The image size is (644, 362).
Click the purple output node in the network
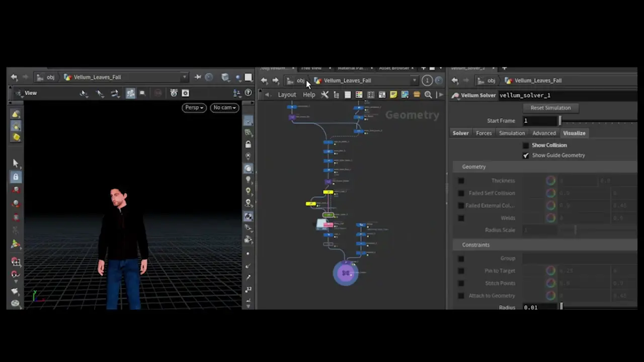tap(346, 273)
